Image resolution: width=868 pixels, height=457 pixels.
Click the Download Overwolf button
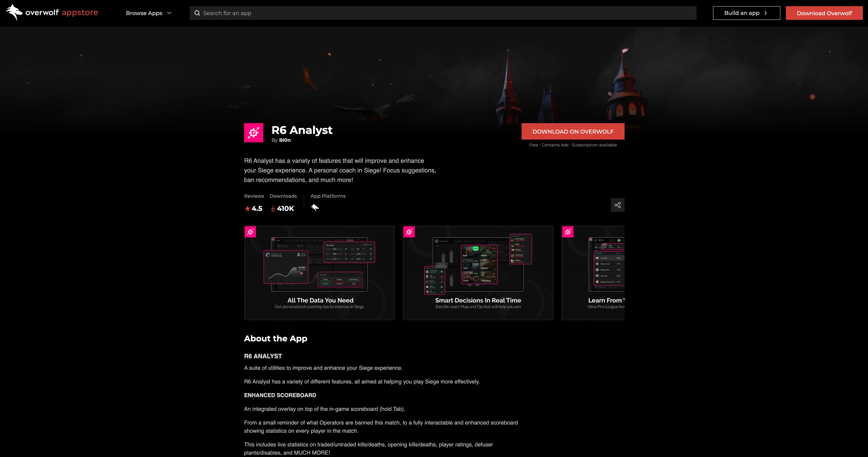click(824, 13)
